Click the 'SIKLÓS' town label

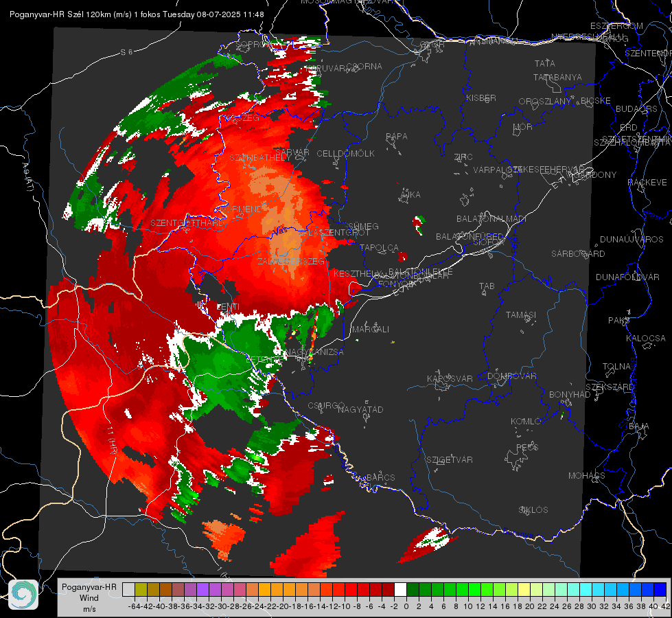click(x=533, y=510)
